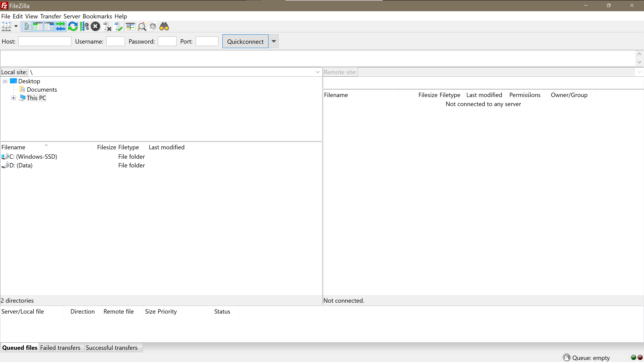This screenshot has width=644, height=362.
Task: Cancel the current operation
Action: (x=95, y=26)
